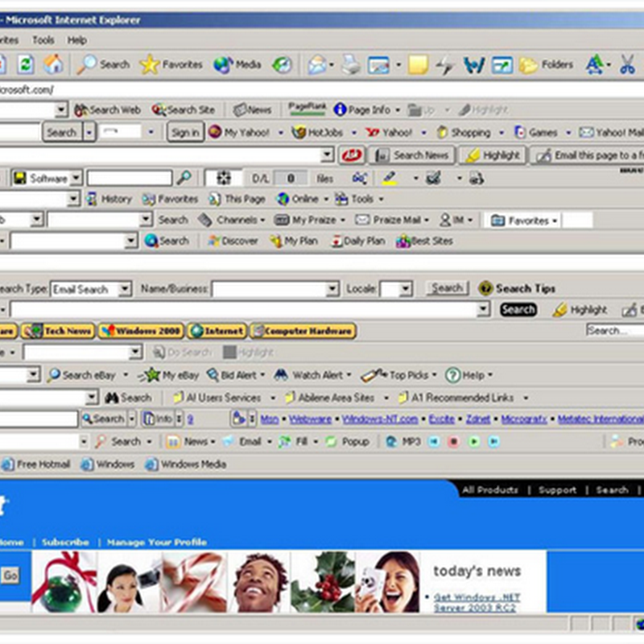Viewport: 644px width, 644px height.
Task: Open the Bid Alert menu
Action: 235,375
